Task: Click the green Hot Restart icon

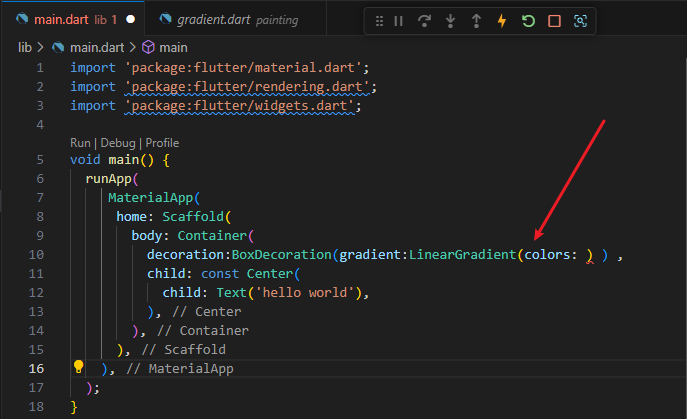Action: tap(528, 21)
